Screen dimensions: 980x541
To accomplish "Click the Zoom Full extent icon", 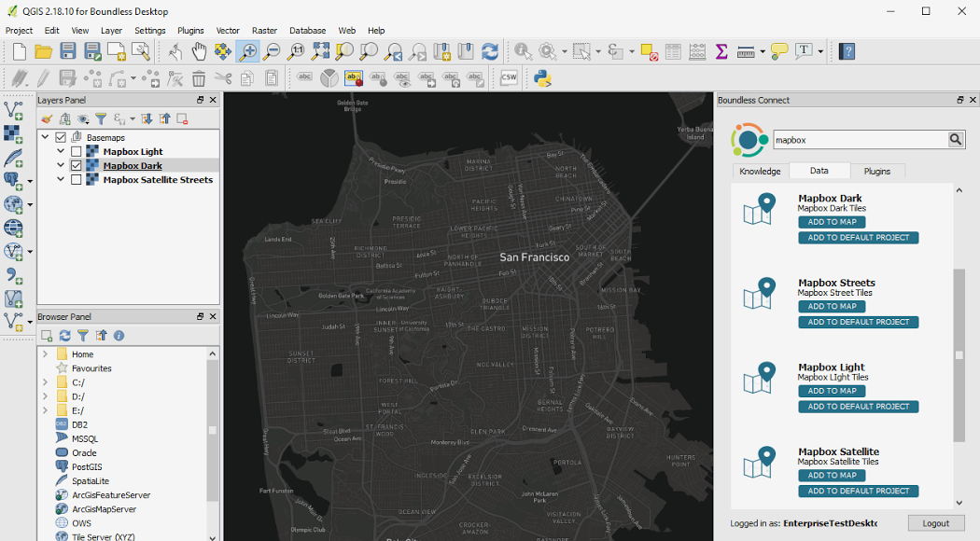I will [x=320, y=52].
